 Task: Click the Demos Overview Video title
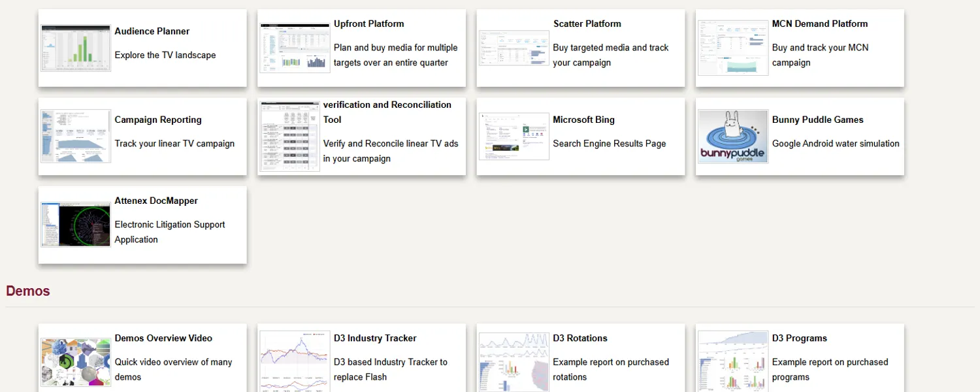(163, 338)
